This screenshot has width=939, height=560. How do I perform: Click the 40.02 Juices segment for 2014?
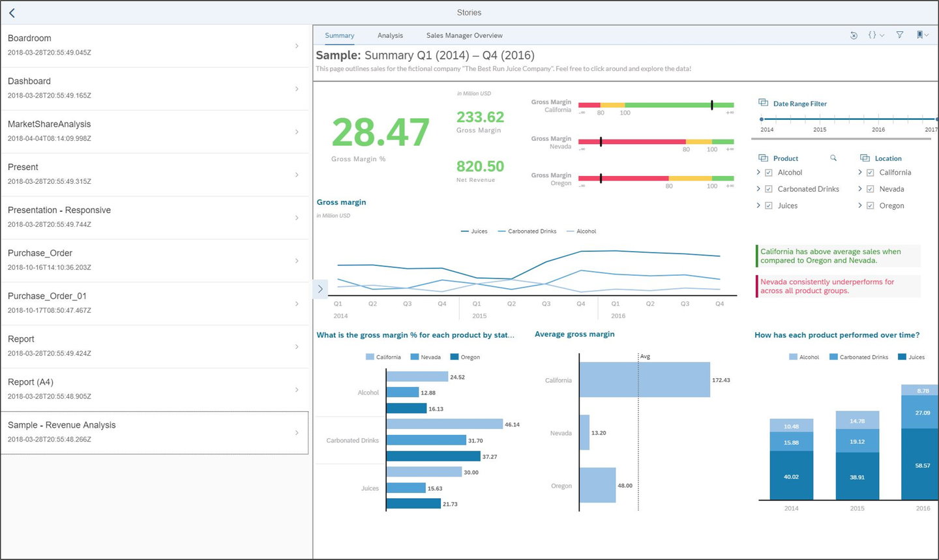coord(791,477)
